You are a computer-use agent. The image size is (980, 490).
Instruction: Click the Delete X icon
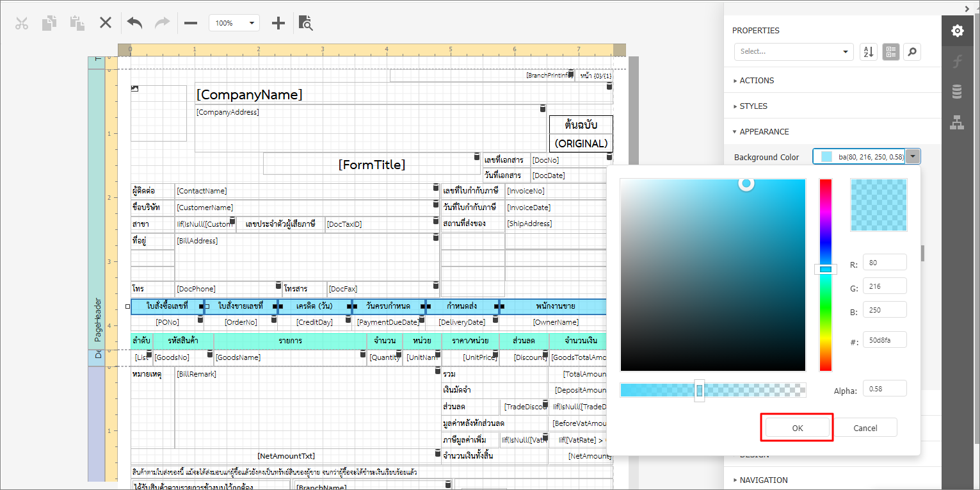click(106, 23)
